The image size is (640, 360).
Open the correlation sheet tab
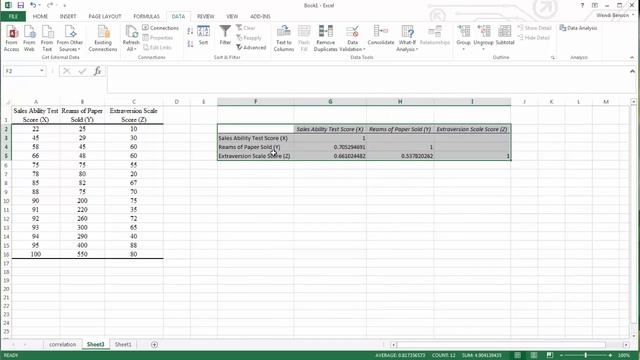[x=62, y=344]
